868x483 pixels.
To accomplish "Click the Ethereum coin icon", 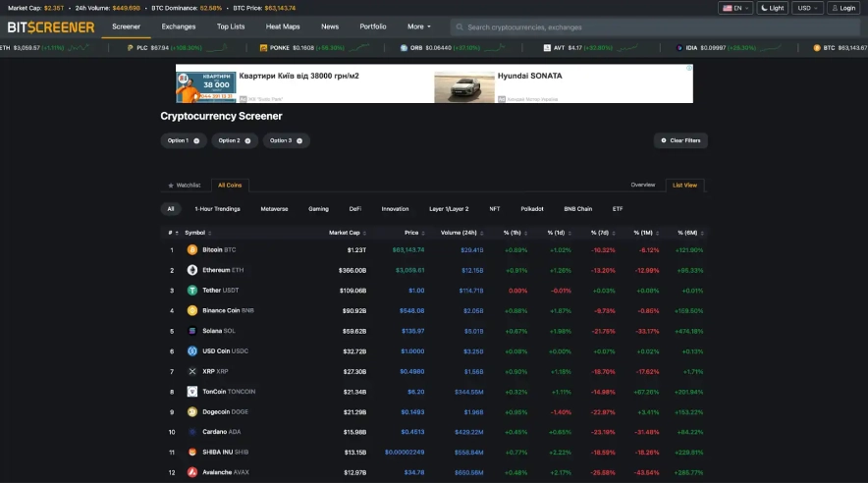I will tap(192, 270).
